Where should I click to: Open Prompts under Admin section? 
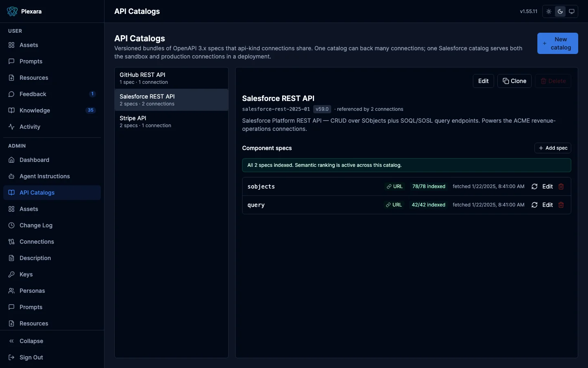52,307
